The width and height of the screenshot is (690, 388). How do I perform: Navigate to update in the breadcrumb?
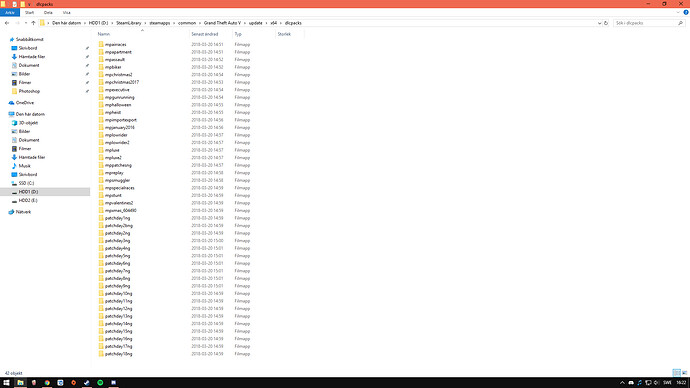tap(255, 23)
